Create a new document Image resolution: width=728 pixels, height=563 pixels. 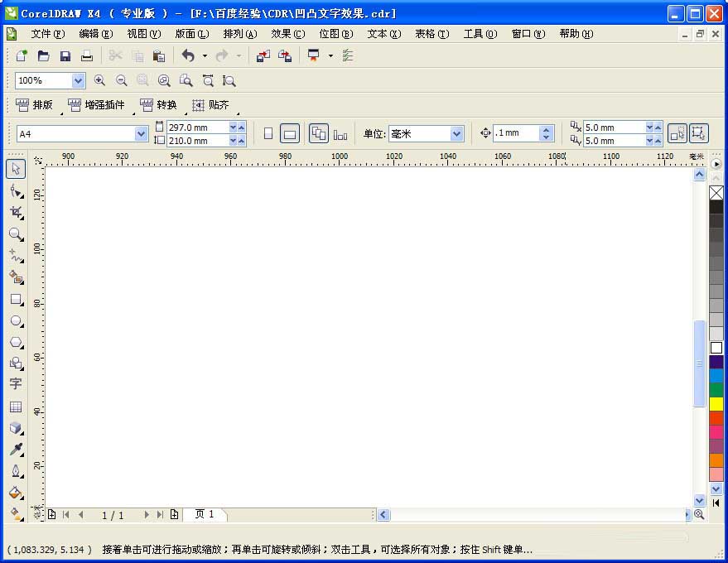22,56
